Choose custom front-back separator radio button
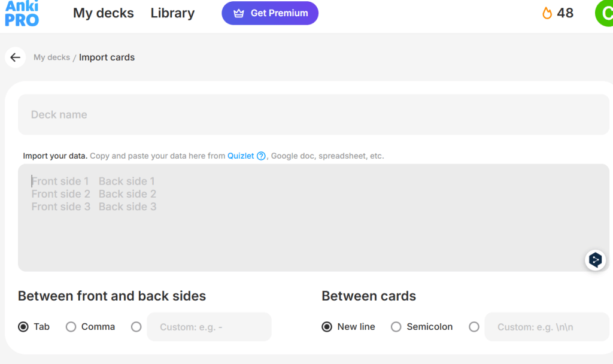Viewport: 613px width, 364px height. 136,327
